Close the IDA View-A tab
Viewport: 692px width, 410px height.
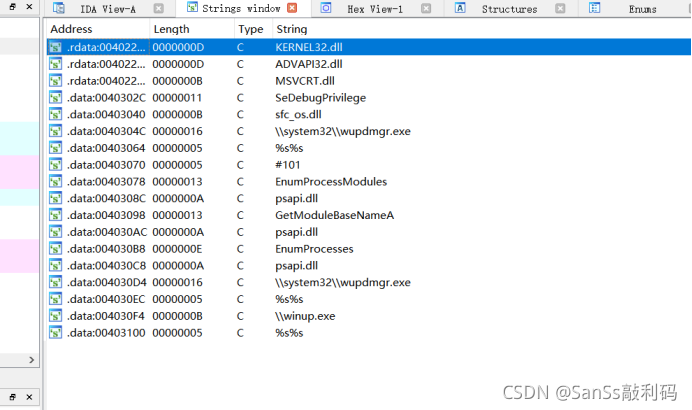[157, 9]
